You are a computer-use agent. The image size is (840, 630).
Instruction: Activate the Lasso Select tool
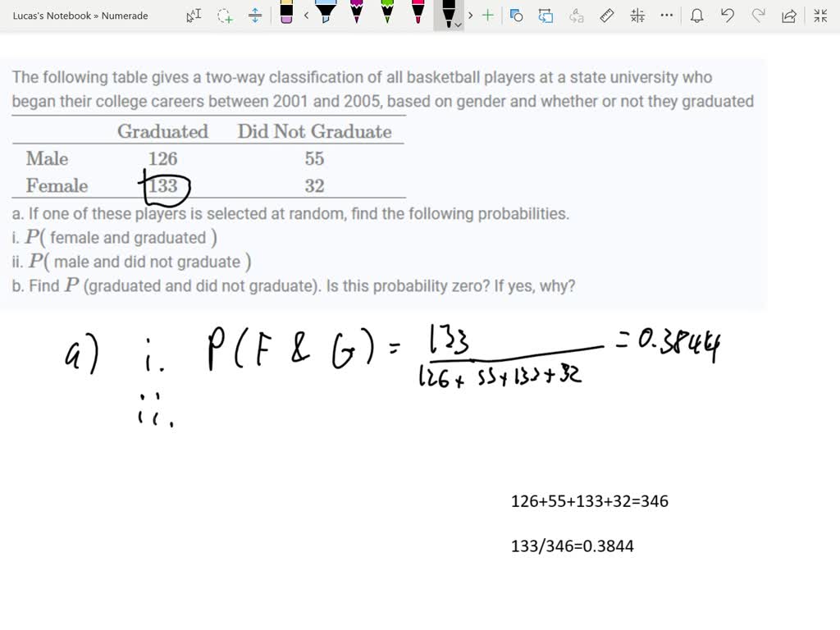pyautogui.click(x=225, y=15)
